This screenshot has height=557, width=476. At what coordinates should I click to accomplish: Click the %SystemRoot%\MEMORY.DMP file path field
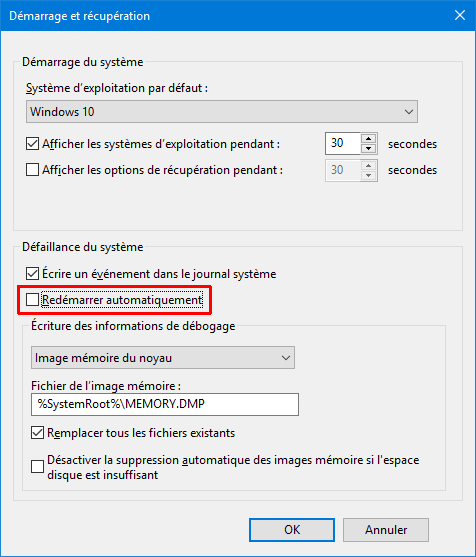click(x=165, y=404)
